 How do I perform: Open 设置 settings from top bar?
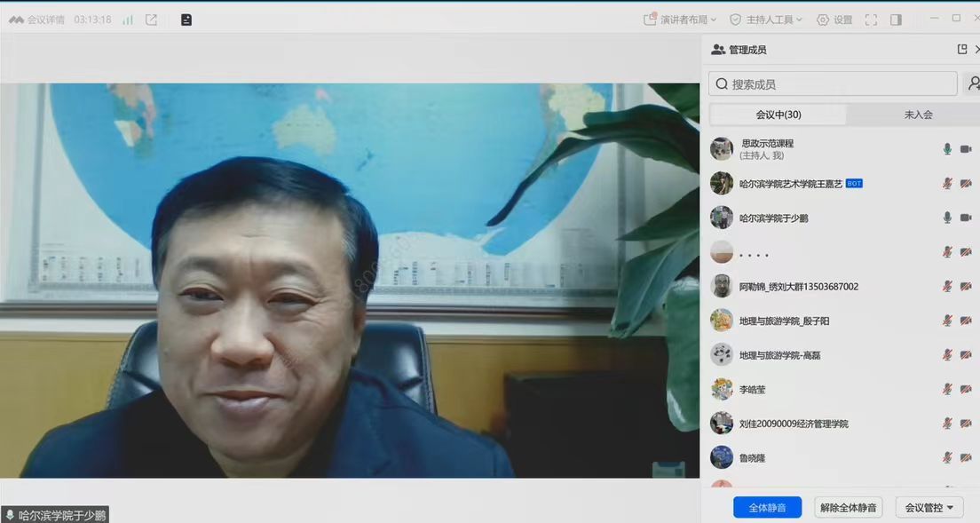click(834, 20)
